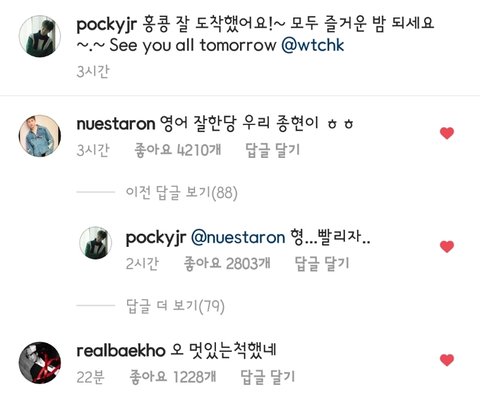
Task: Reply to realbaekho comment via 답글 달기
Action: click(268, 377)
